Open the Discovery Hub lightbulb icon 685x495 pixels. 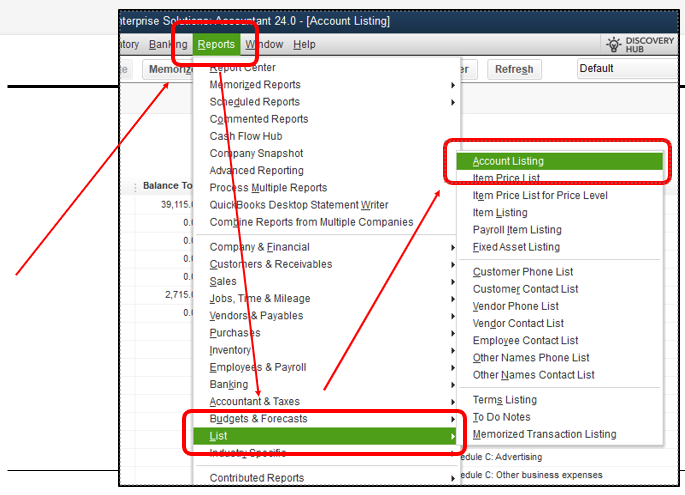[x=613, y=44]
